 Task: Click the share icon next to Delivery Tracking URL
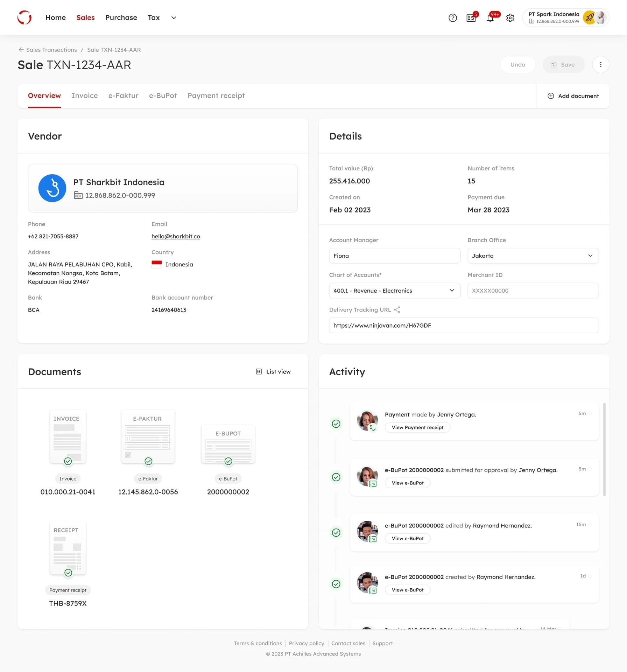coord(397,310)
